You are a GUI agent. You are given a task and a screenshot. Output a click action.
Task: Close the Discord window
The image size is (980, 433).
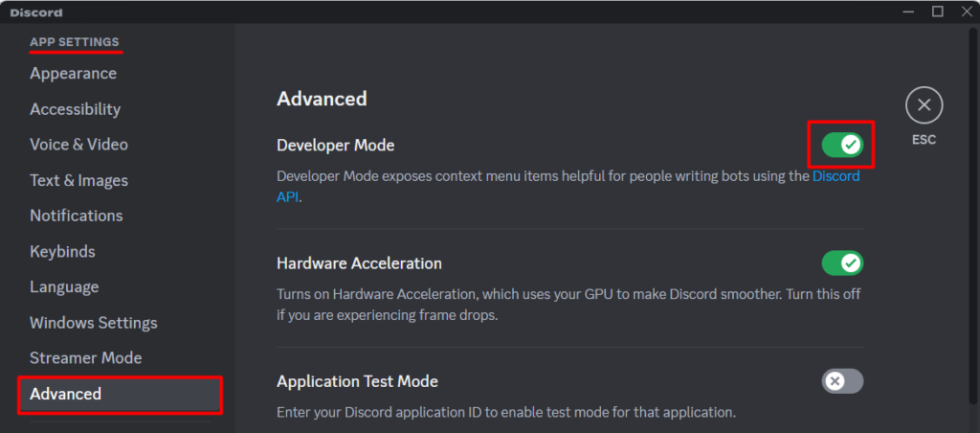967,11
